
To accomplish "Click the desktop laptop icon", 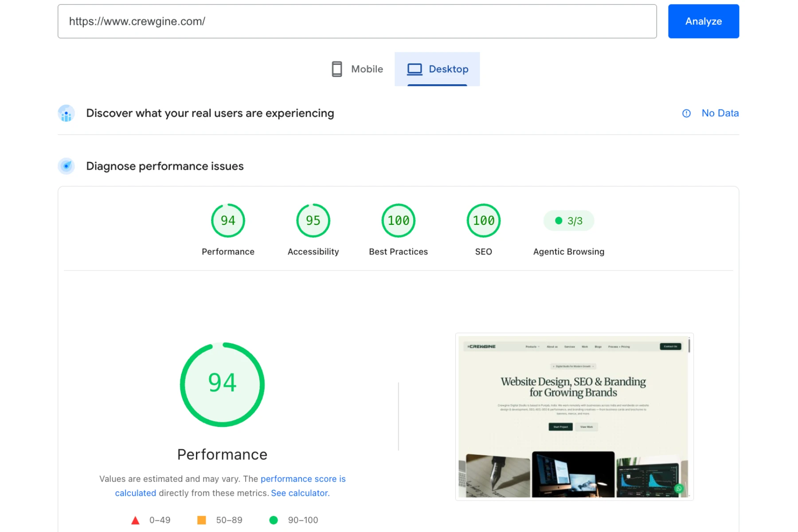I will (x=415, y=69).
